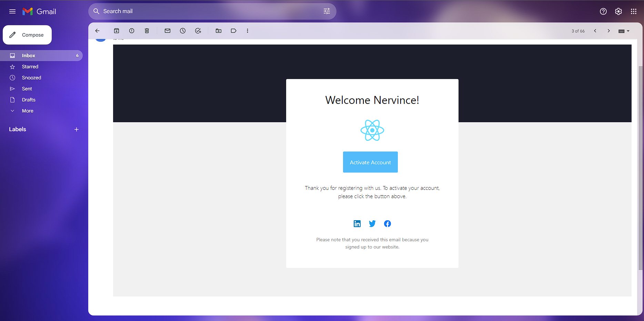Open the Snoozed folder

[x=41, y=78]
